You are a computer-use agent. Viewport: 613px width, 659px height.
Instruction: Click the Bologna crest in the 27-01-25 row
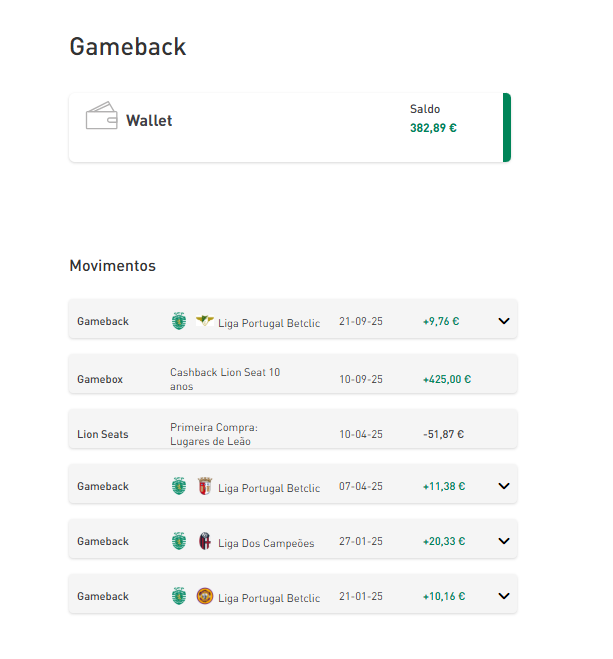point(205,541)
